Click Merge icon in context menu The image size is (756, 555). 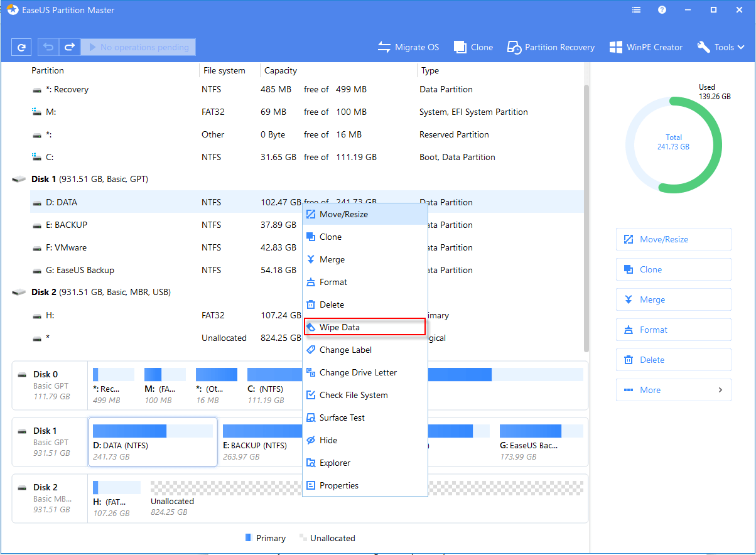coord(311,259)
